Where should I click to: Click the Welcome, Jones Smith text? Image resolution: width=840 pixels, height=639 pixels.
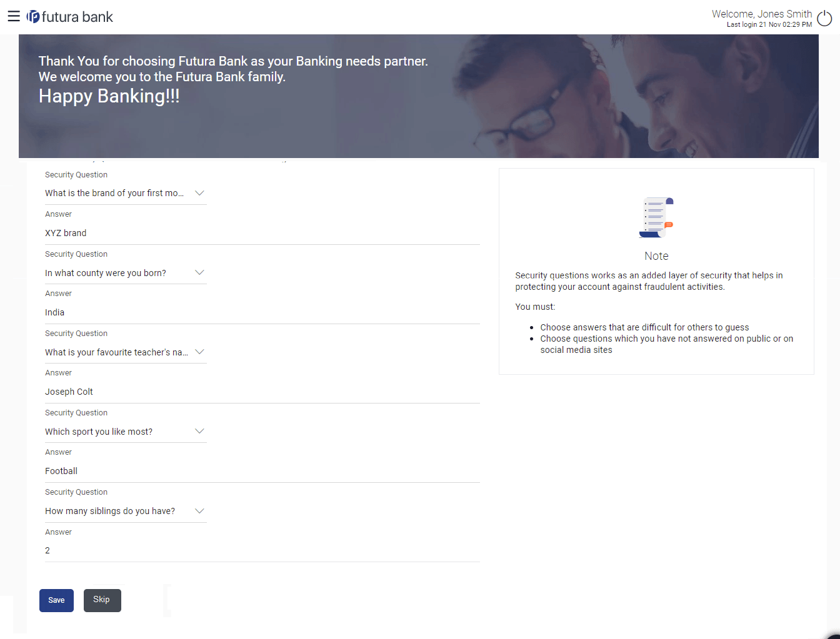[761, 14]
